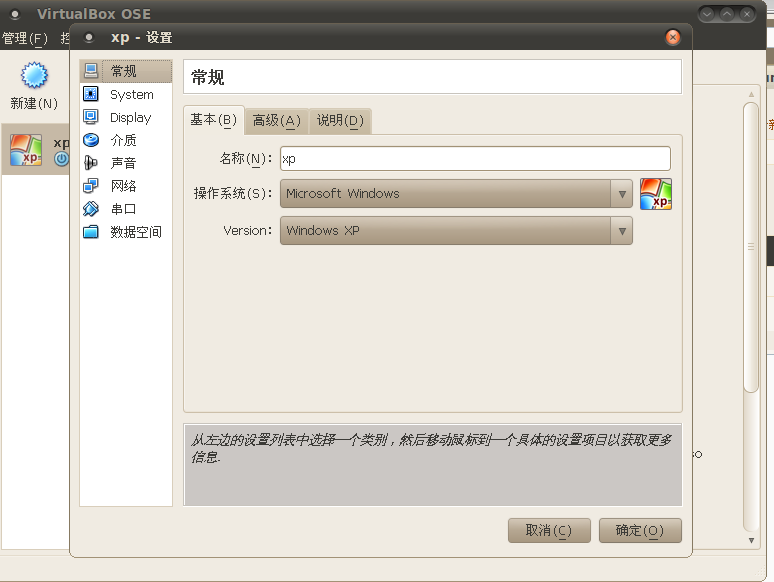Switch to the 说明(D) tab

tap(340, 121)
